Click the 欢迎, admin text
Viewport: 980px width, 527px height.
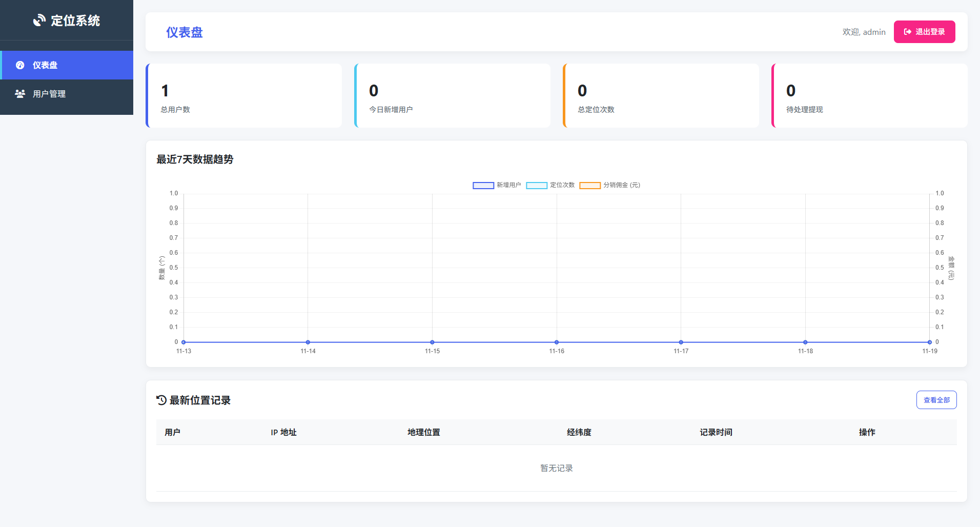pos(863,31)
